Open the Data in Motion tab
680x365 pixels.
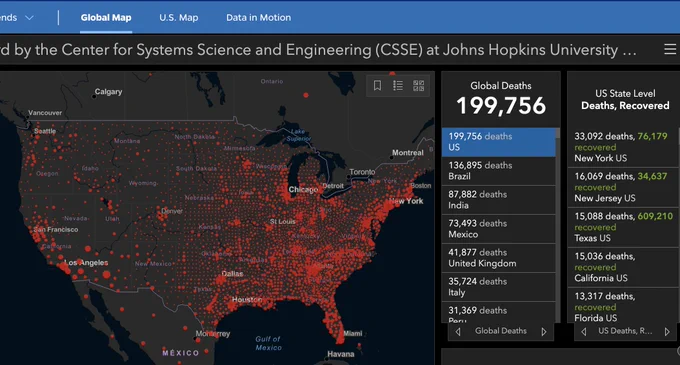[x=258, y=18]
